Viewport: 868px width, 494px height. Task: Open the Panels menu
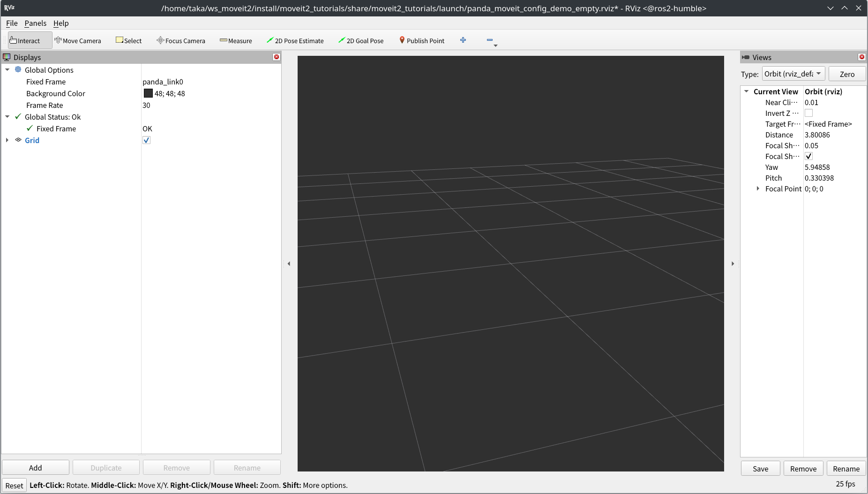click(36, 23)
